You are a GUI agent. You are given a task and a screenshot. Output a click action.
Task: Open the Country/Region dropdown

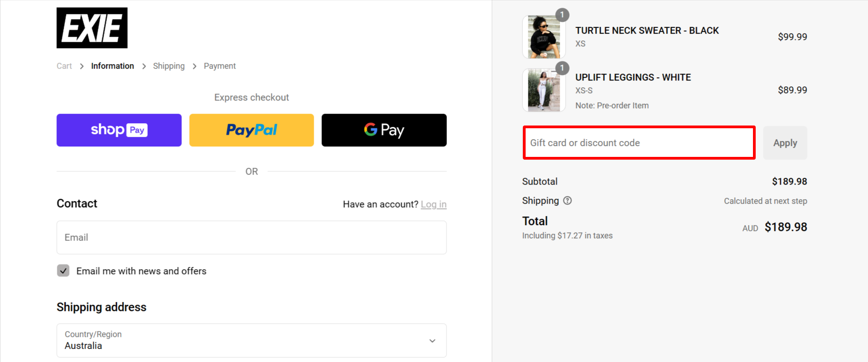pyautogui.click(x=251, y=340)
